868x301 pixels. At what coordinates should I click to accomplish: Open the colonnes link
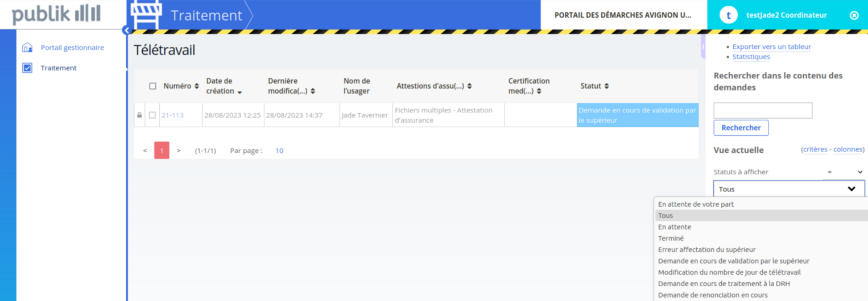848,149
